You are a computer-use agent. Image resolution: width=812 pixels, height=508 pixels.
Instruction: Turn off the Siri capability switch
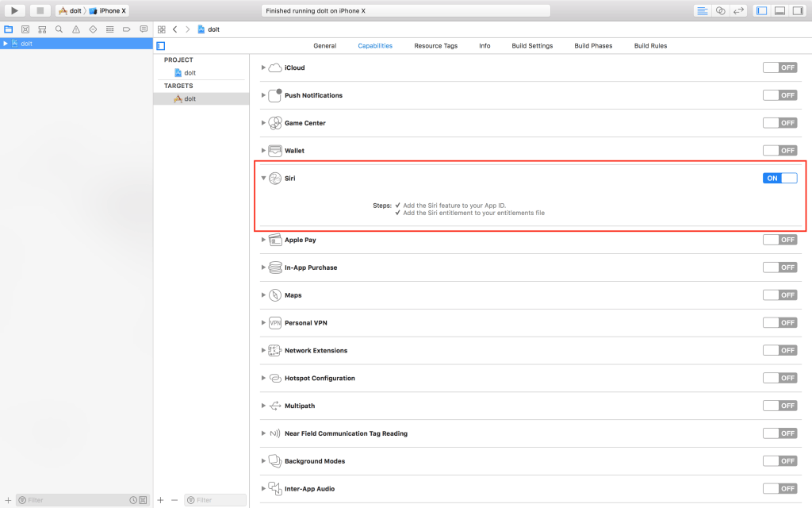[x=779, y=178]
